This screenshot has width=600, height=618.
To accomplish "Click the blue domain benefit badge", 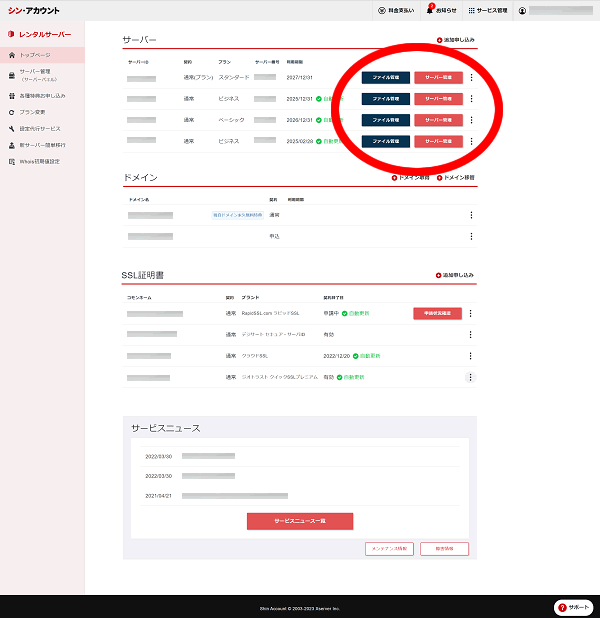I will coord(237,215).
